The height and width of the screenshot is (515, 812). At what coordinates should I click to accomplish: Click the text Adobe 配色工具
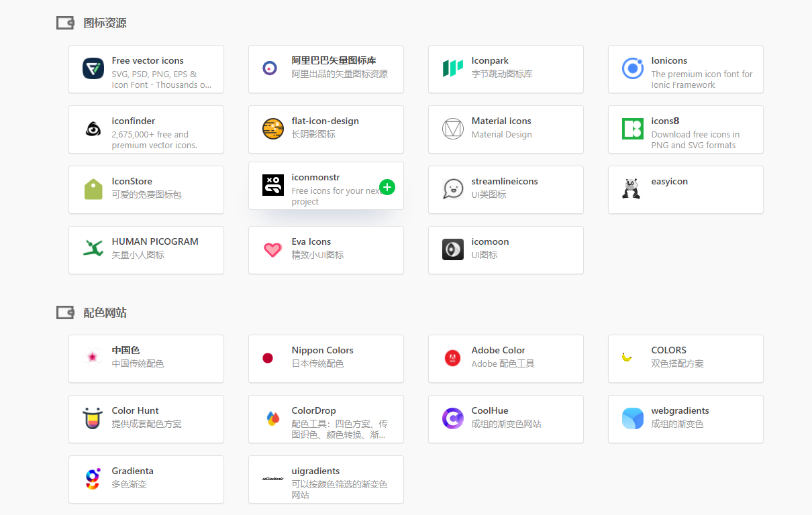pyautogui.click(x=503, y=363)
